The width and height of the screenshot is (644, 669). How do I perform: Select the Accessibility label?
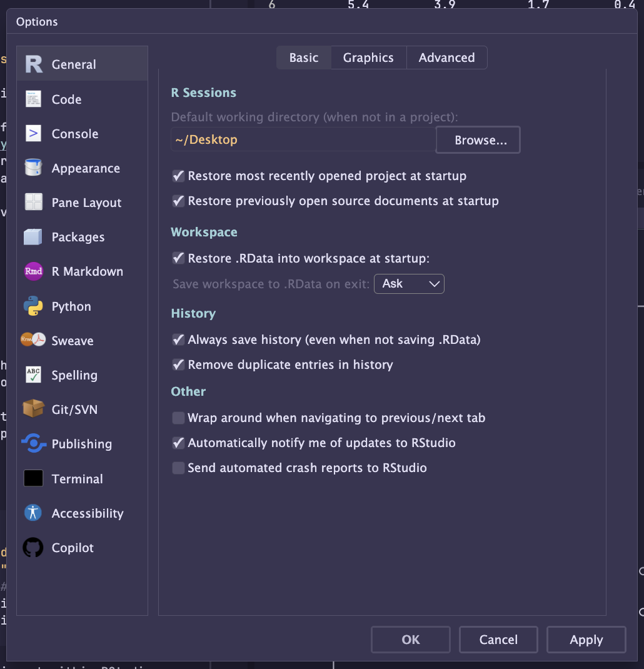88,513
